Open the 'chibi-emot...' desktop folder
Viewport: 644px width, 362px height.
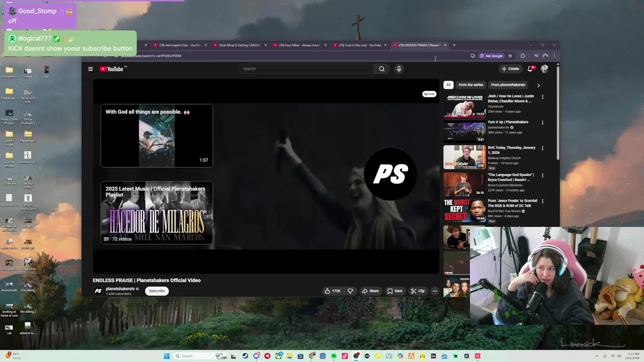tap(9, 72)
